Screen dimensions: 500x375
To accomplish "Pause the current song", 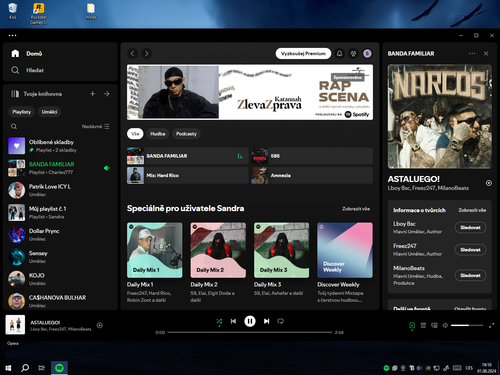I will [250, 321].
